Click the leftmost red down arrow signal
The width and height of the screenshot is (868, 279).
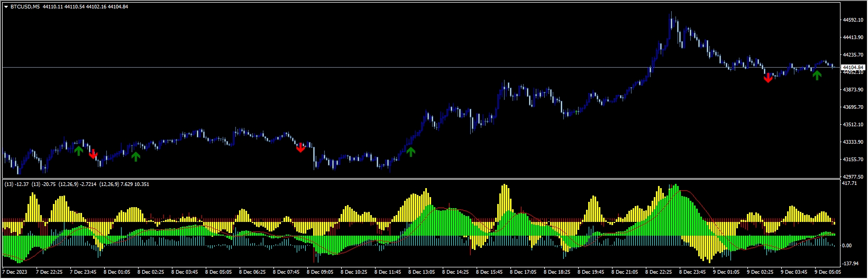[x=93, y=154]
